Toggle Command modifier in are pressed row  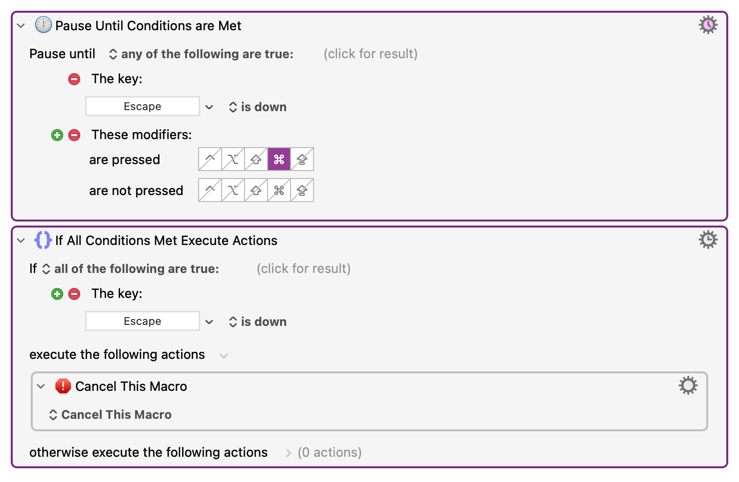[279, 159]
